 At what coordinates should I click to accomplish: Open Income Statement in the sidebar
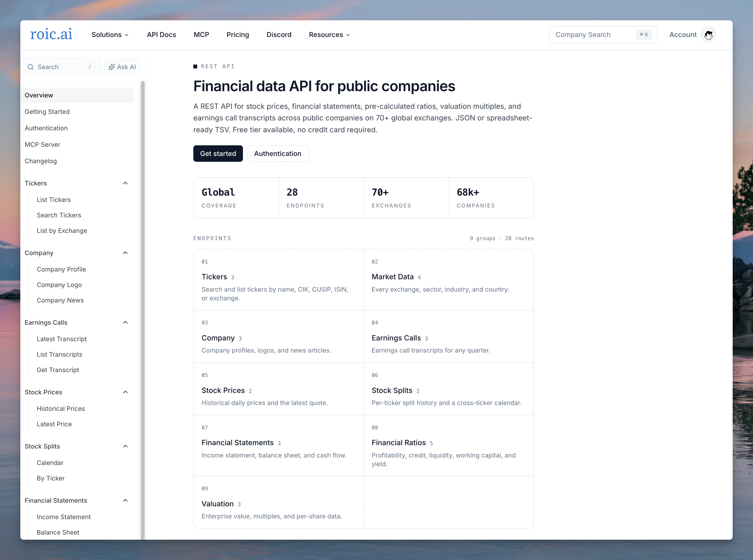64,517
